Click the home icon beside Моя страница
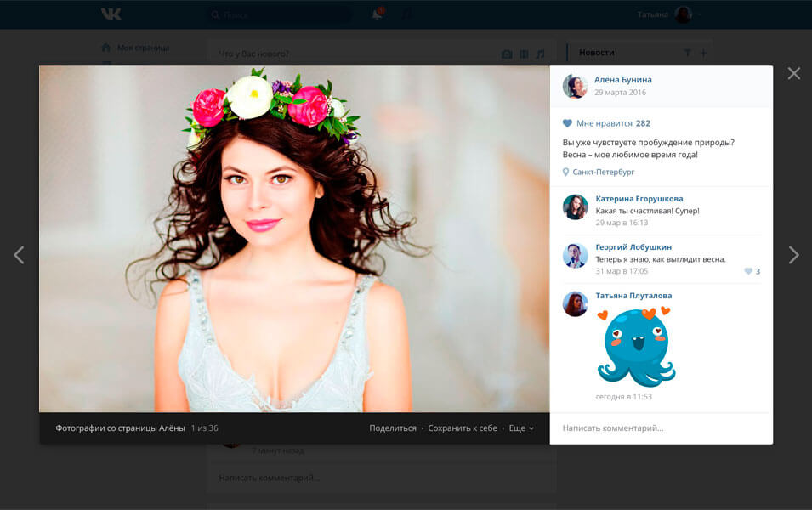Viewport: 812px width, 510px height. (106, 48)
